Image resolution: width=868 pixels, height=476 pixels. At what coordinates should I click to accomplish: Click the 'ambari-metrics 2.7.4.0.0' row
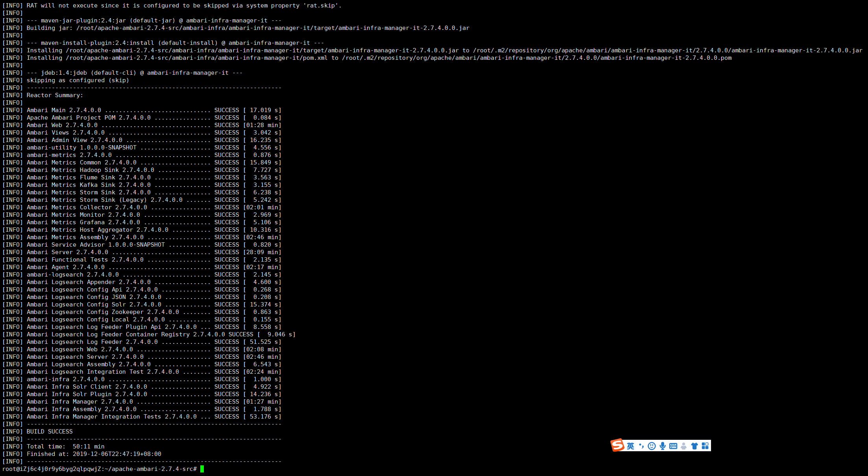(x=142, y=155)
